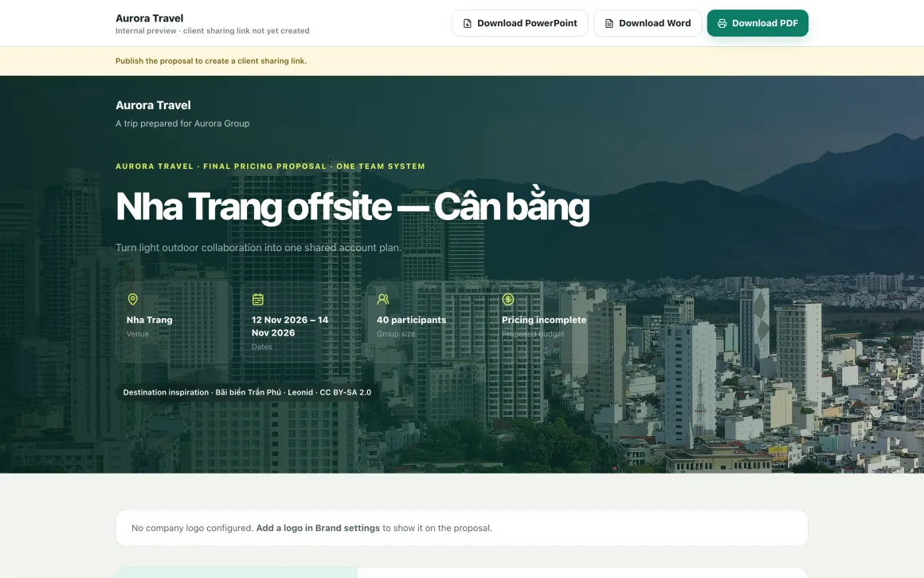Download the proposal as PowerPoint
Image resolution: width=924 pixels, height=578 pixels.
click(519, 23)
